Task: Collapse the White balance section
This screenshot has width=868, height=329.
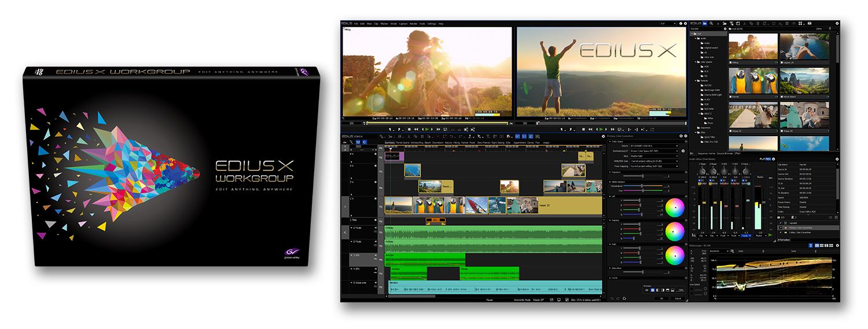Action: pyautogui.click(x=610, y=182)
